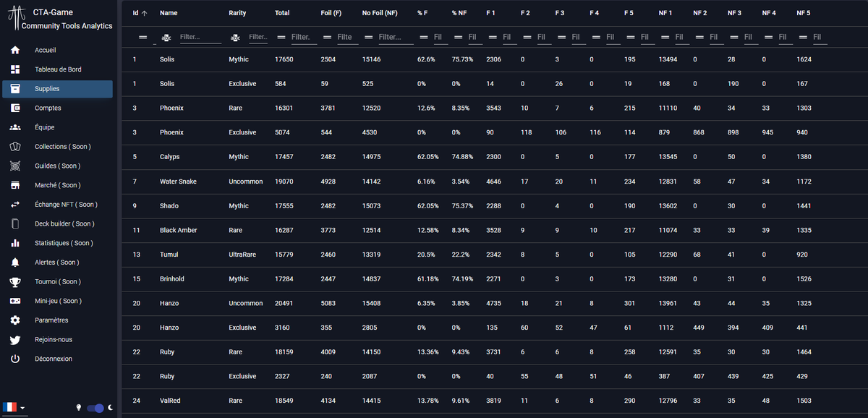The height and width of the screenshot is (418, 868).
Task: Focus the F 1 column filter input
Action: (509, 37)
